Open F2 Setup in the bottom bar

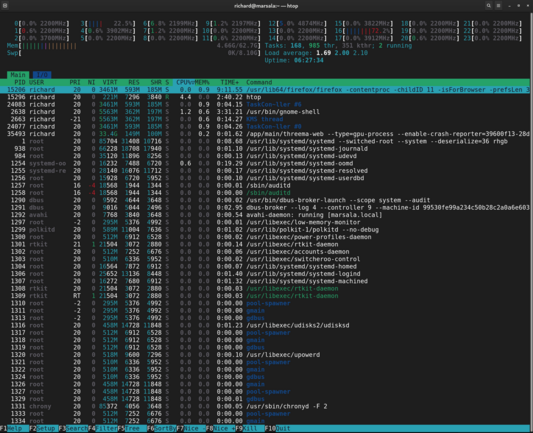[x=44, y=429]
